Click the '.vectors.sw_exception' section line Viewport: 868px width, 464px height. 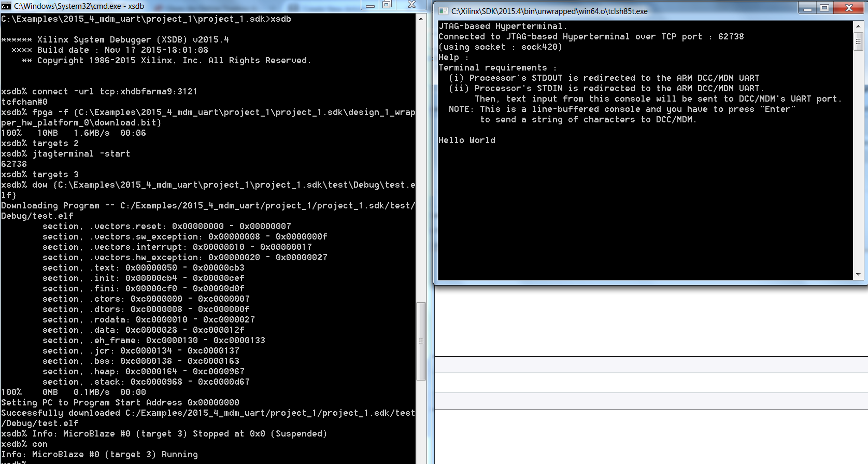pyautogui.click(x=185, y=236)
